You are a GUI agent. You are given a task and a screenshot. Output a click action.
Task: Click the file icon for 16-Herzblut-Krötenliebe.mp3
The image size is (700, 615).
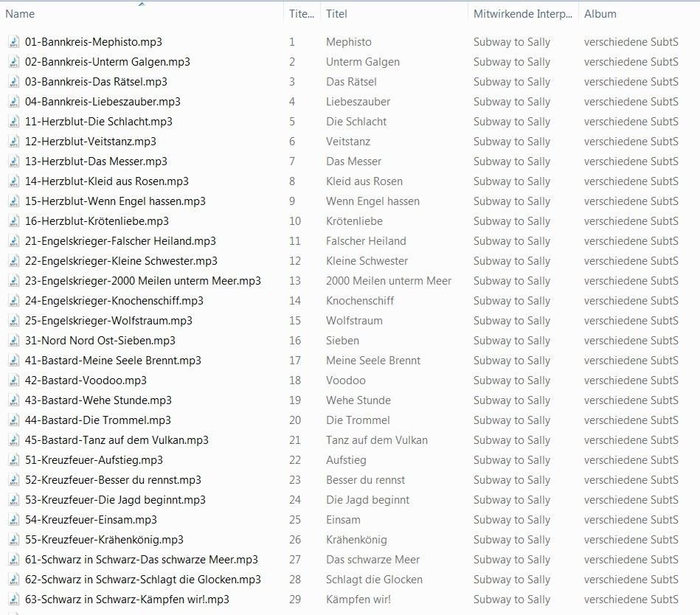click(14, 221)
